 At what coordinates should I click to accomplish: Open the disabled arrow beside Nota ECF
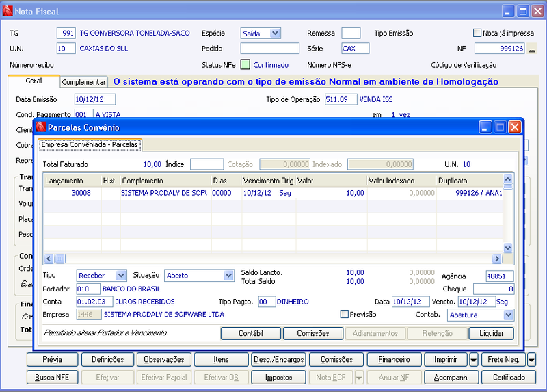[360, 378]
